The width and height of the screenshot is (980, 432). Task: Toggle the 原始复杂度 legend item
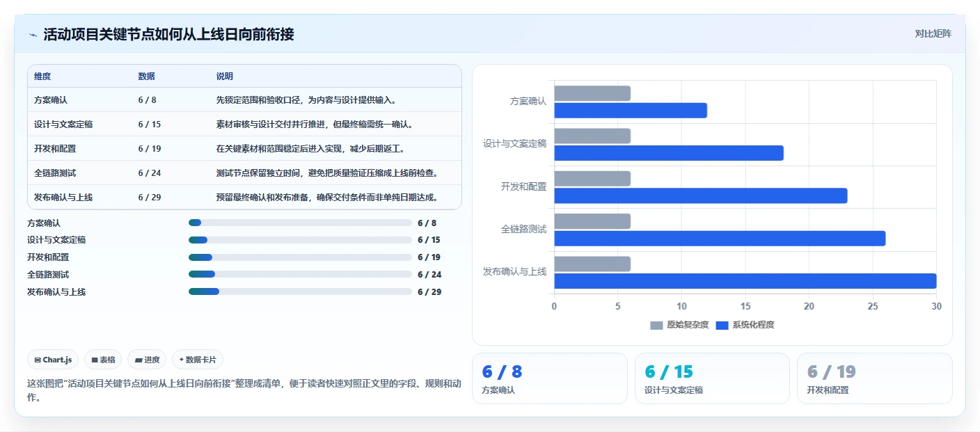pos(679,325)
